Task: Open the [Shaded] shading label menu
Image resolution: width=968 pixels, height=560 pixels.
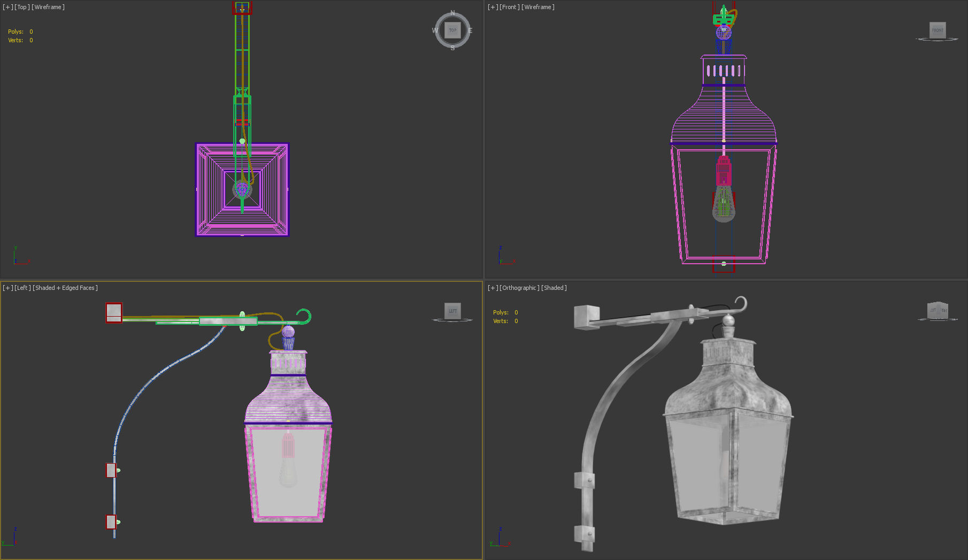Action: click(x=554, y=288)
